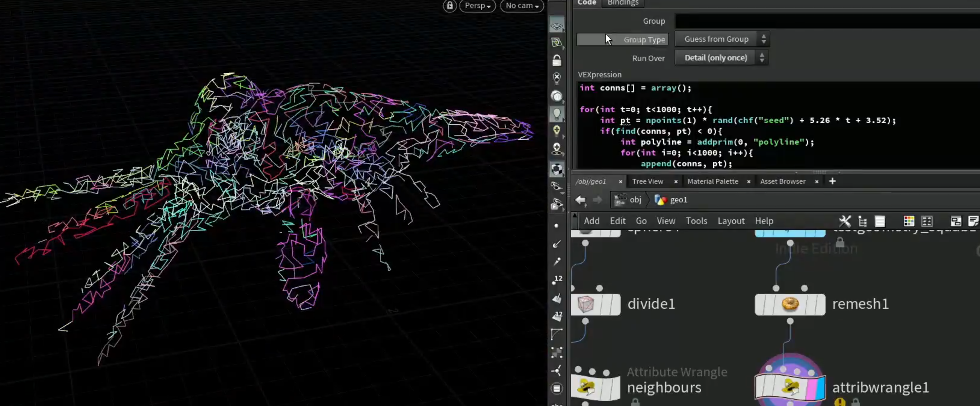Jump to obj in the path bar
980x406 pixels.
(628, 200)
